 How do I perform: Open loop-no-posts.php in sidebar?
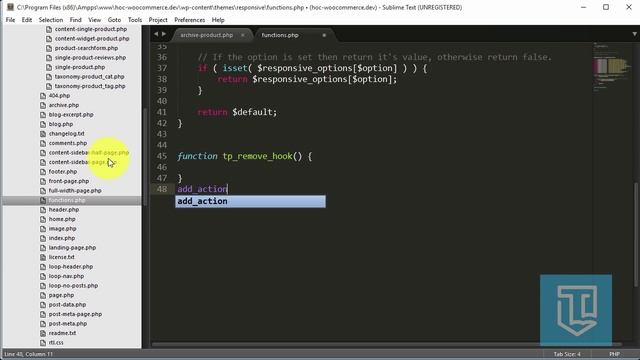[x=73, y=286]
